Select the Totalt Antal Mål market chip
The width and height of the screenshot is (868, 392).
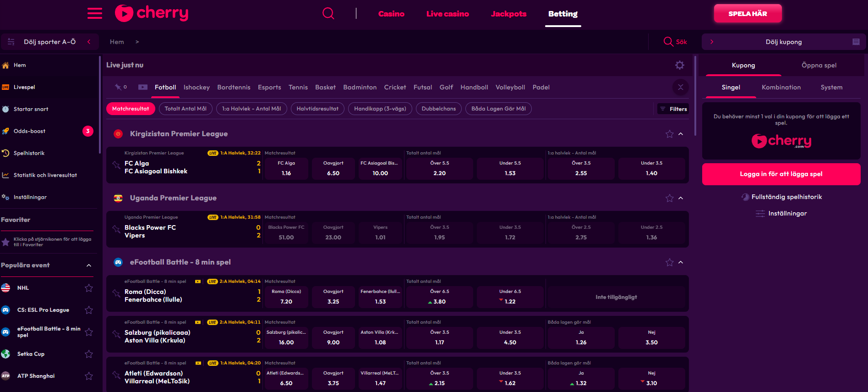186,109
